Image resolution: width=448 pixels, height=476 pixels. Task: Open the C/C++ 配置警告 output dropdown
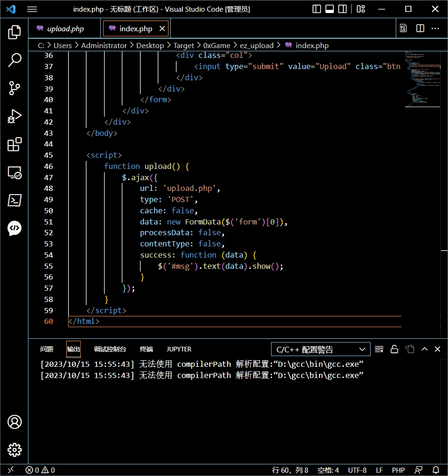click(321, 349)
